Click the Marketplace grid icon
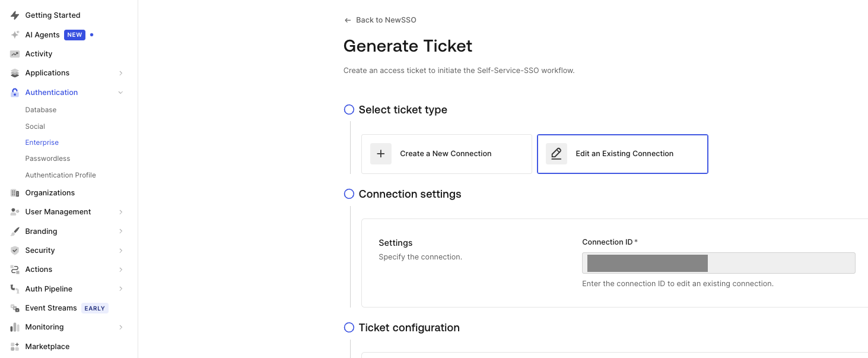 click(x=15, y=347)
